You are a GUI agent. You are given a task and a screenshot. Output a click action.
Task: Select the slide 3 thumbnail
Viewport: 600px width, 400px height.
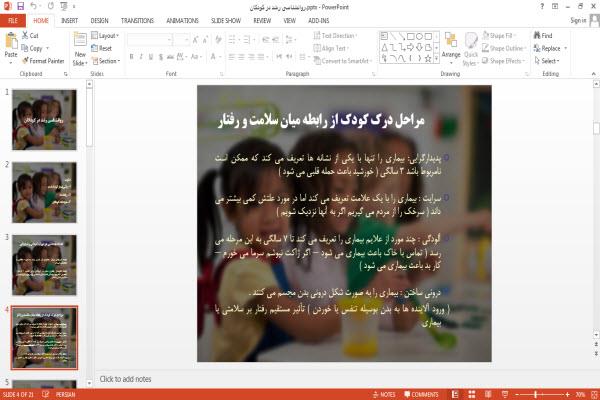(x=44, y=265)
